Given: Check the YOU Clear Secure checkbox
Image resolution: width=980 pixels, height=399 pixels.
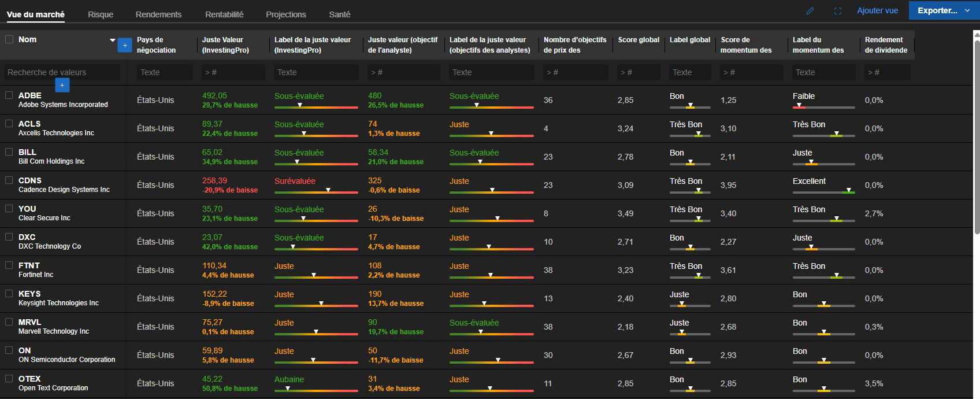Looking at the screenshot, I should (x=9, y=208).
